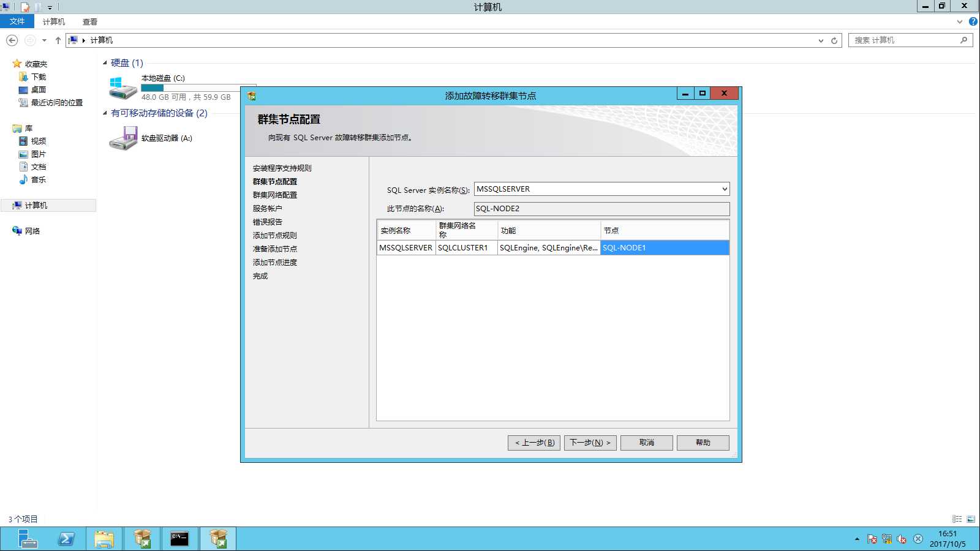Viewport: 980px width, 551px height.
Task: Switch Explorer to details view icon
Action: point(957,519)
